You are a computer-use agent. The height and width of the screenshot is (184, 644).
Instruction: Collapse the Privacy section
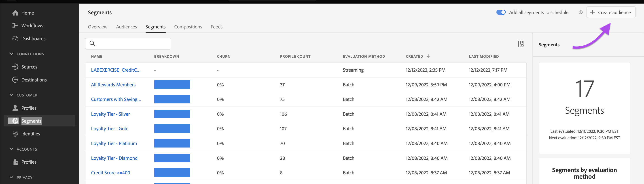pos(11,177)
